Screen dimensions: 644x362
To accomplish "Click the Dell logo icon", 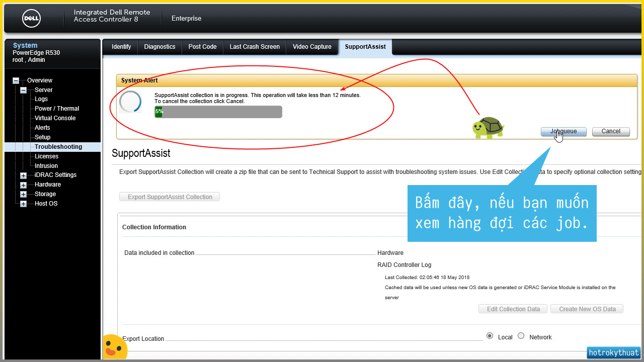I will (x=31, y=19).
